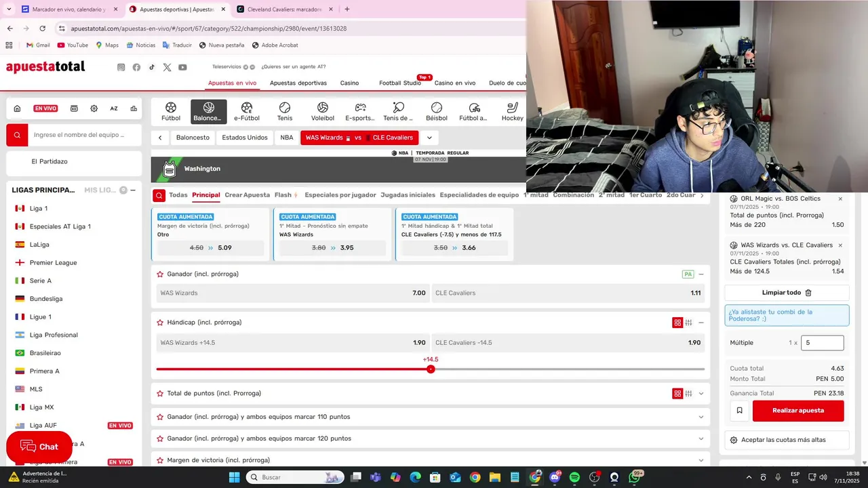Open the E-sports category icon
This screenshot has height=488, width=868.
(360, 112)
